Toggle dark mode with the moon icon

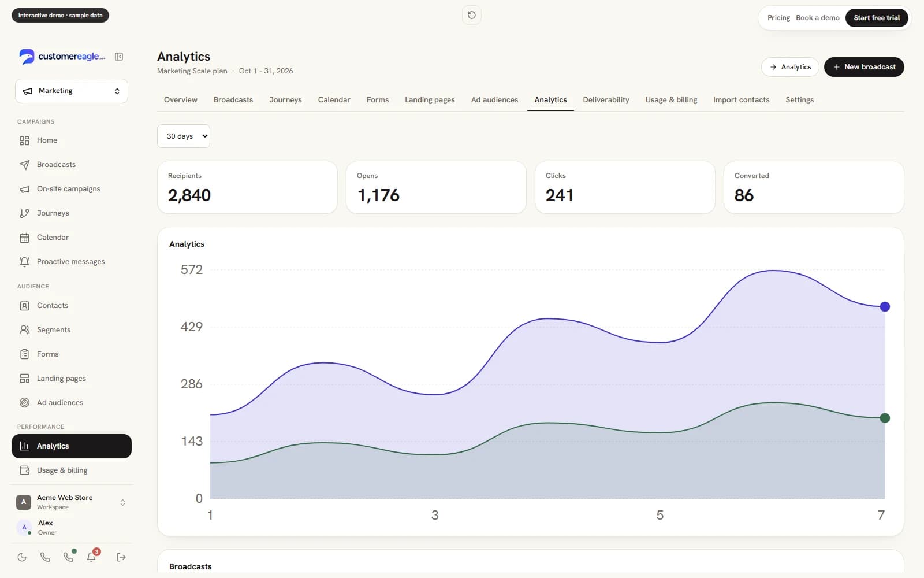(22, 557)
